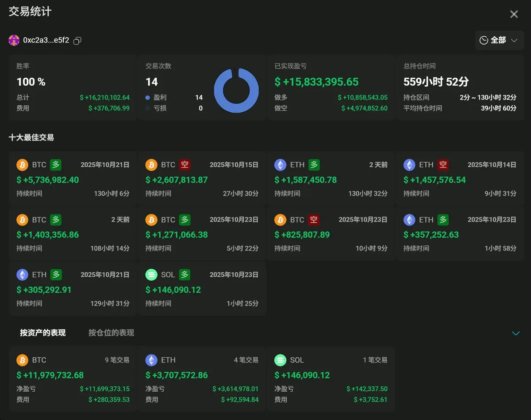Click the blue win/loss donut chart
Viewport: 531px width, 420px height.
pos(236,90)
